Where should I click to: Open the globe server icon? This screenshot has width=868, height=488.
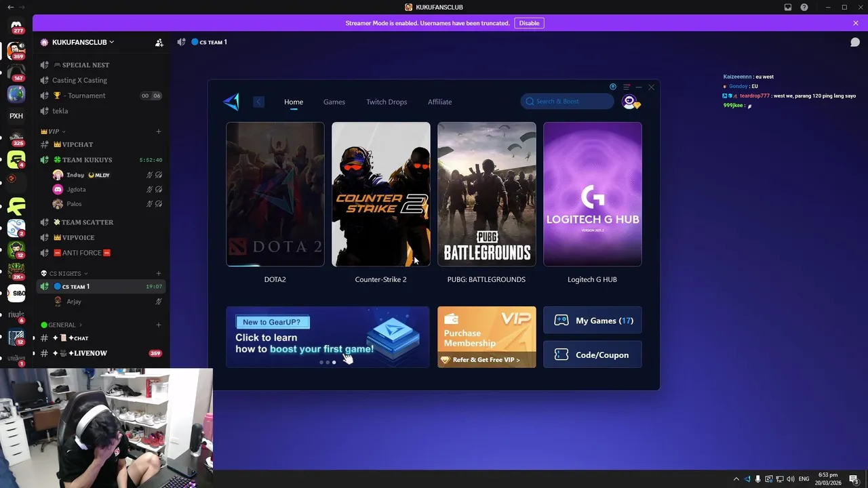[x=16, y=94]
